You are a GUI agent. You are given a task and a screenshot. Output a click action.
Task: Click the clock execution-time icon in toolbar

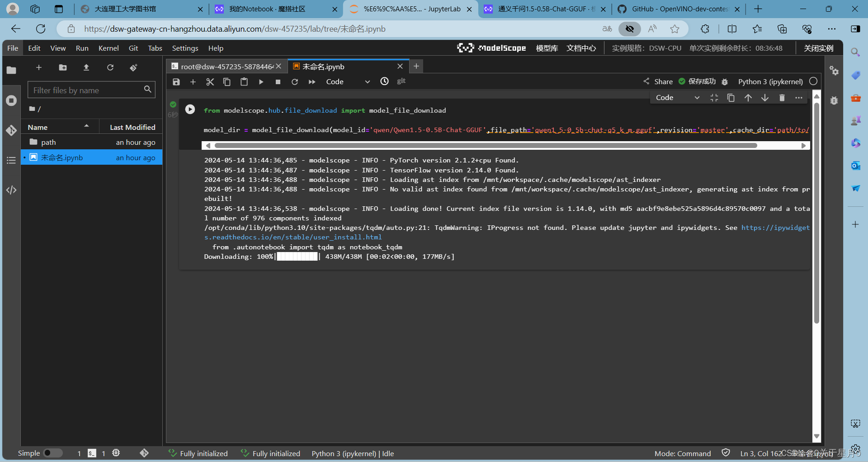pos(384,81)
